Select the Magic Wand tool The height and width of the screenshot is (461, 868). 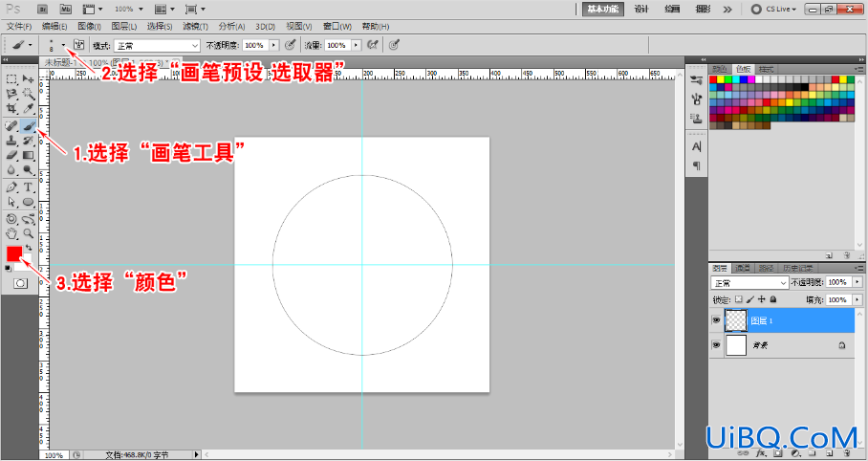pyautogui.click(x=29, y=94)
